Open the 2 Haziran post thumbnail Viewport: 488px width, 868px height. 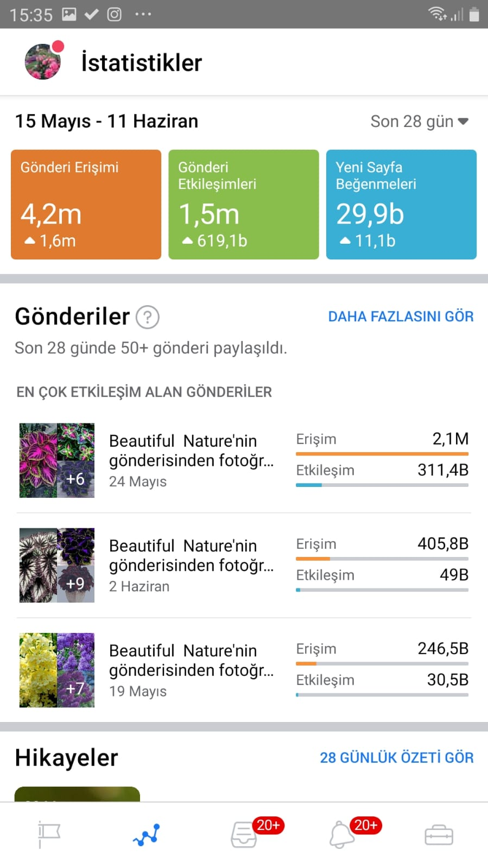[57, 565]
